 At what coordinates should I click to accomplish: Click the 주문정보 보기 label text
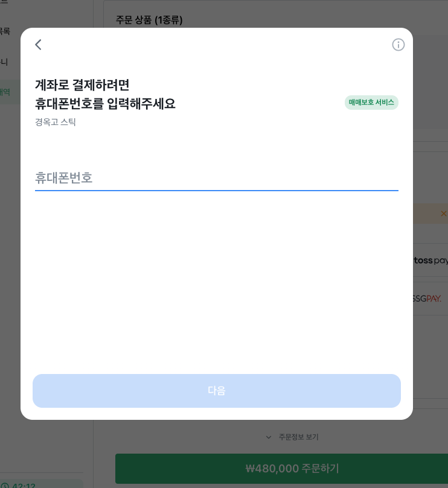tap(298, 437)
